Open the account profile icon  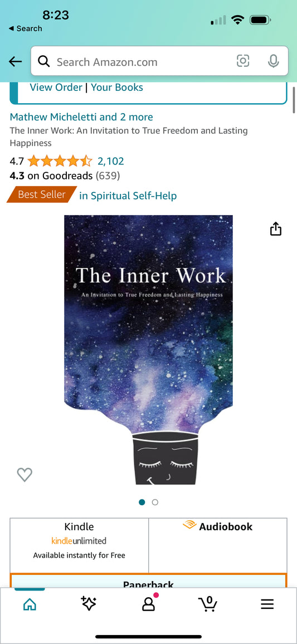point(148,604)
